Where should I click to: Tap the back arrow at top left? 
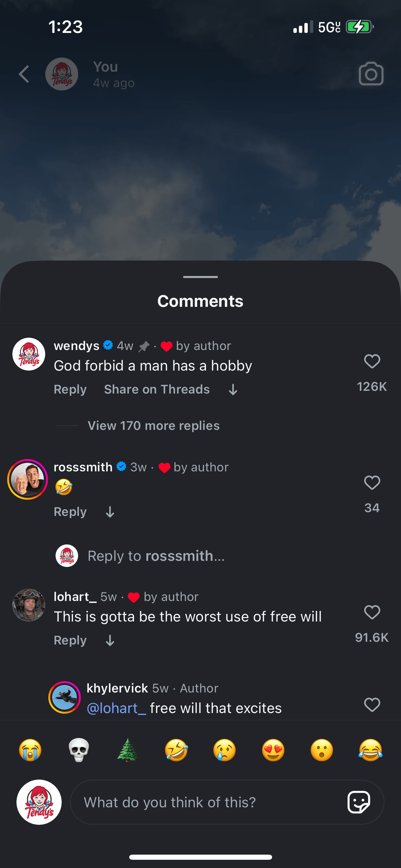(24, 74)
